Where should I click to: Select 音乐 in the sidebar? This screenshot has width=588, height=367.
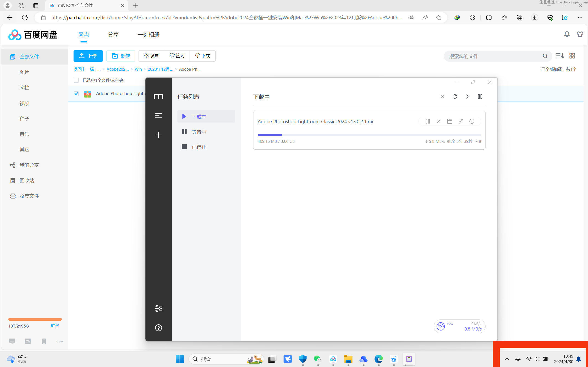24,134
